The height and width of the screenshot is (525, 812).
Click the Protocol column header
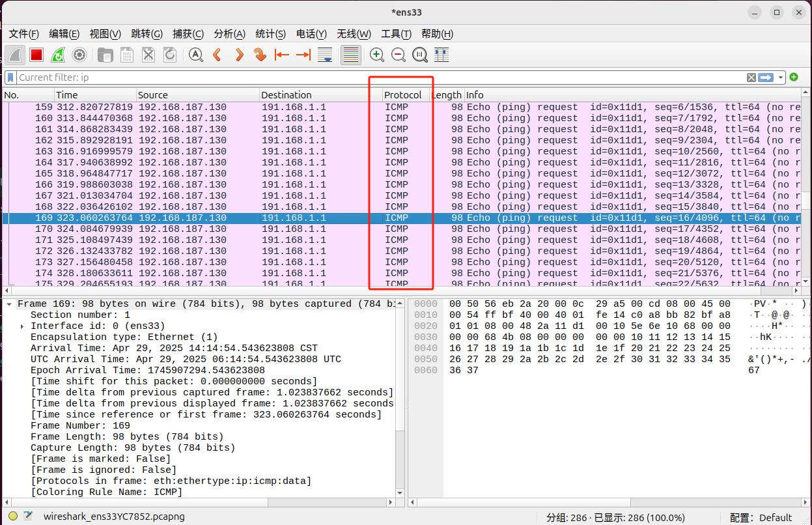(x=403, y=95)
